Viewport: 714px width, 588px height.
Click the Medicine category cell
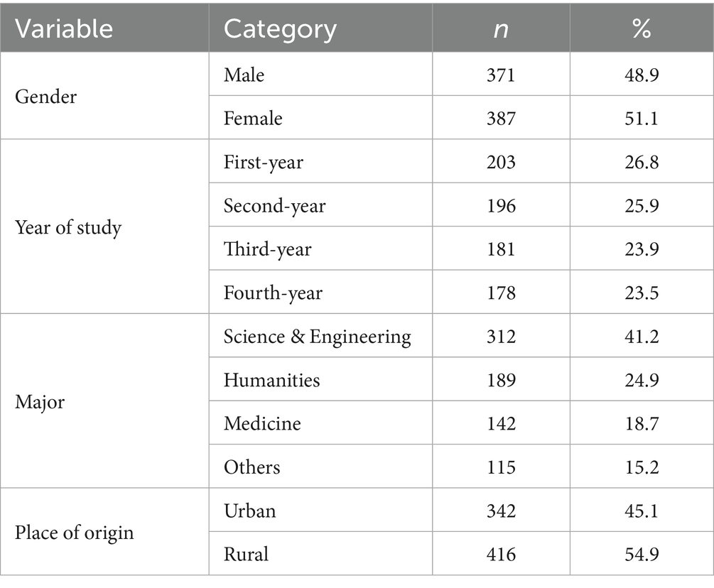[262, 424]
